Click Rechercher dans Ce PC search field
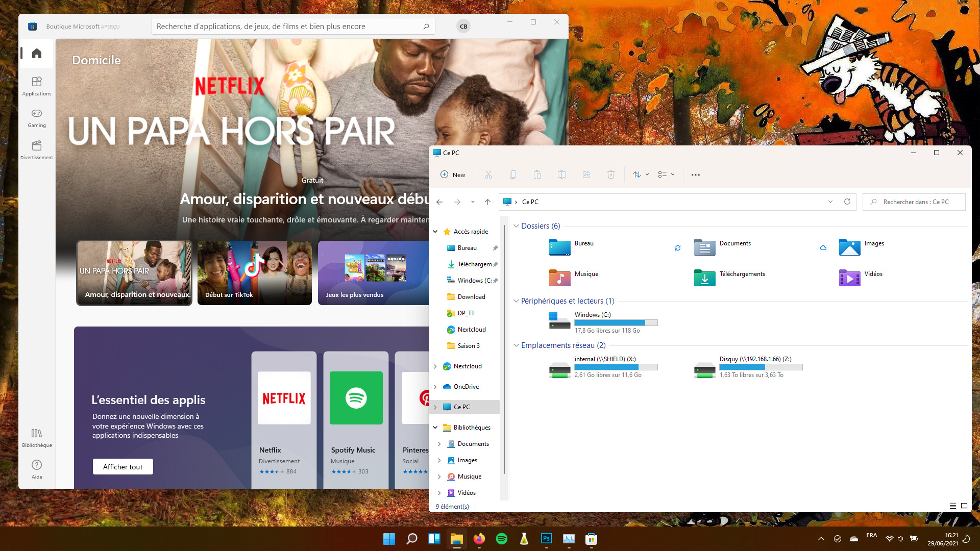980x551 pixels. tap(914, 202)
